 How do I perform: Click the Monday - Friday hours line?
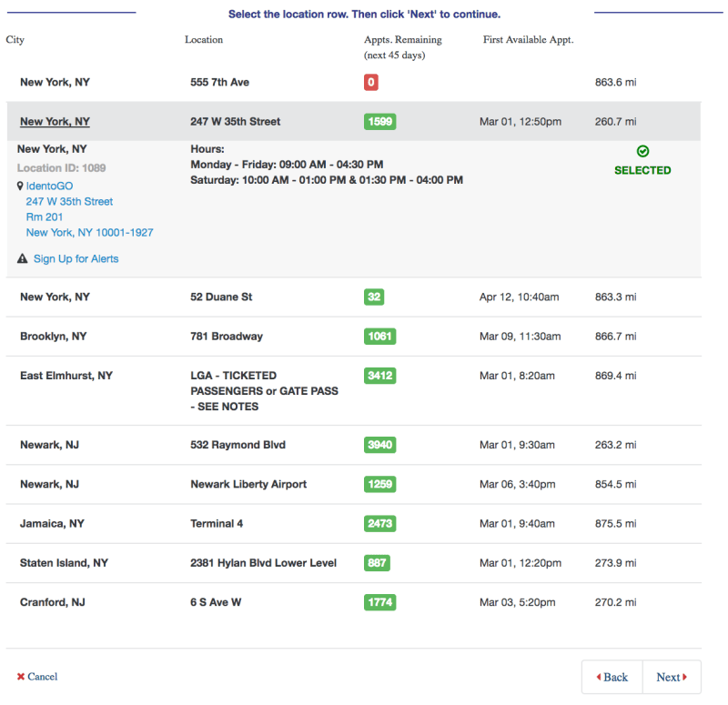pos(287,165)
